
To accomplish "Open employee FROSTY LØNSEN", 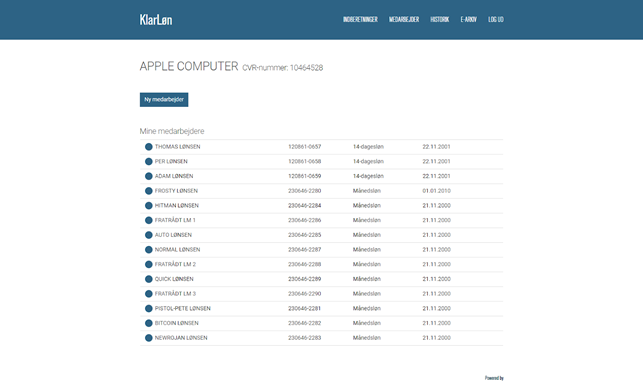I will point(176,191).
